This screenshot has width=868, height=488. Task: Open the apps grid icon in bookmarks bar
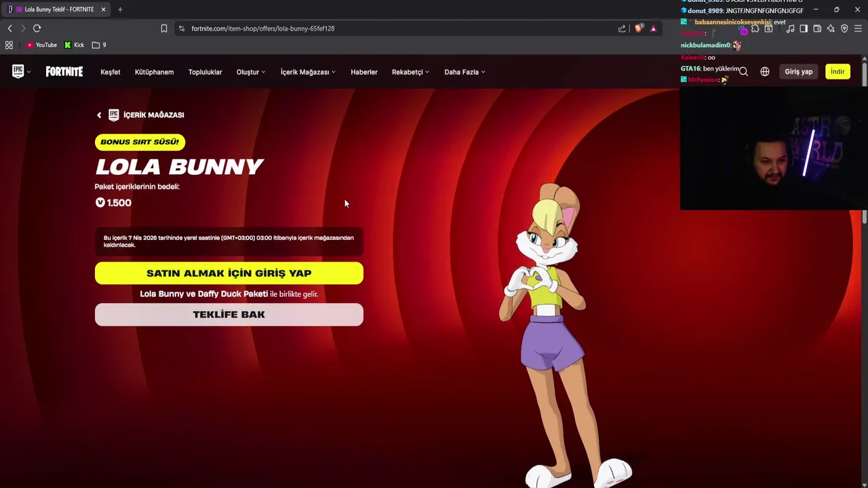point(9,45)
